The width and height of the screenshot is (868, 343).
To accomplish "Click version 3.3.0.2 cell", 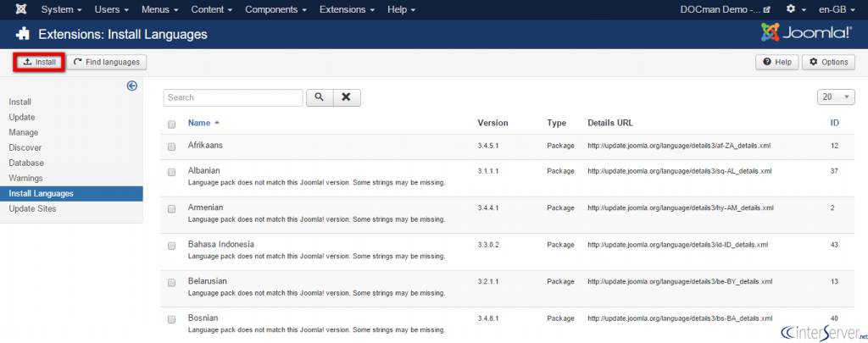I will (488, 245).
